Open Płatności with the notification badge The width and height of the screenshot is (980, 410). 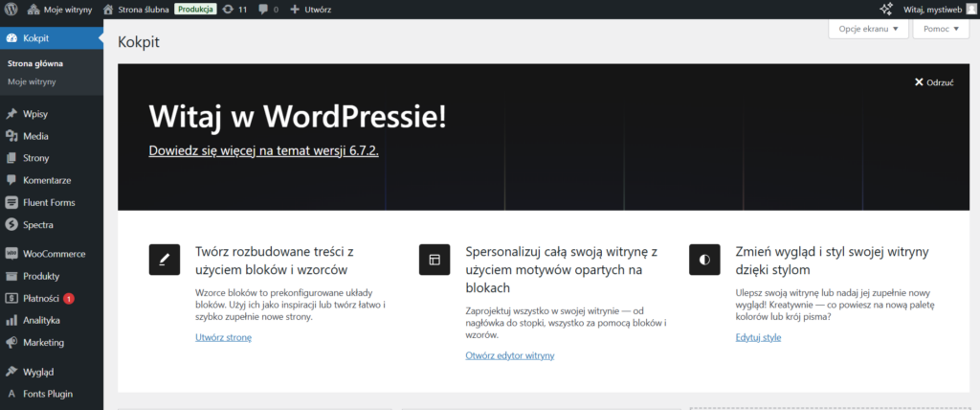click(42, 298)
